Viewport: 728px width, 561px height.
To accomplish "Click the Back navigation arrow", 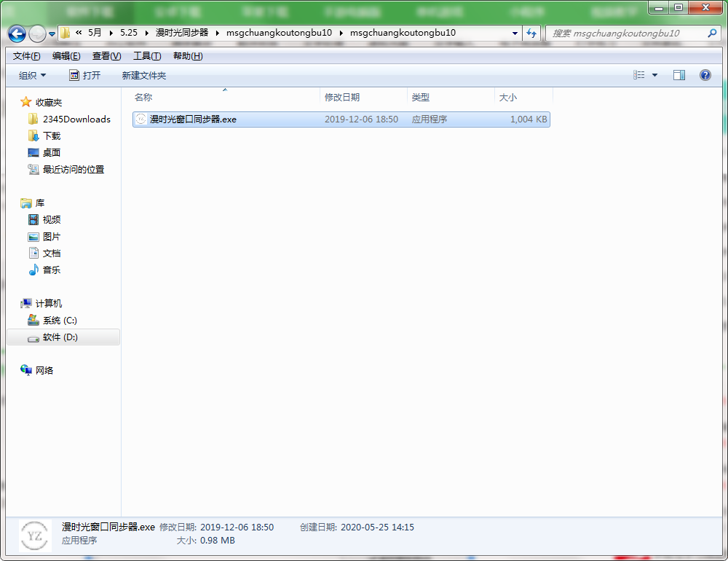I will pos(17,34).
